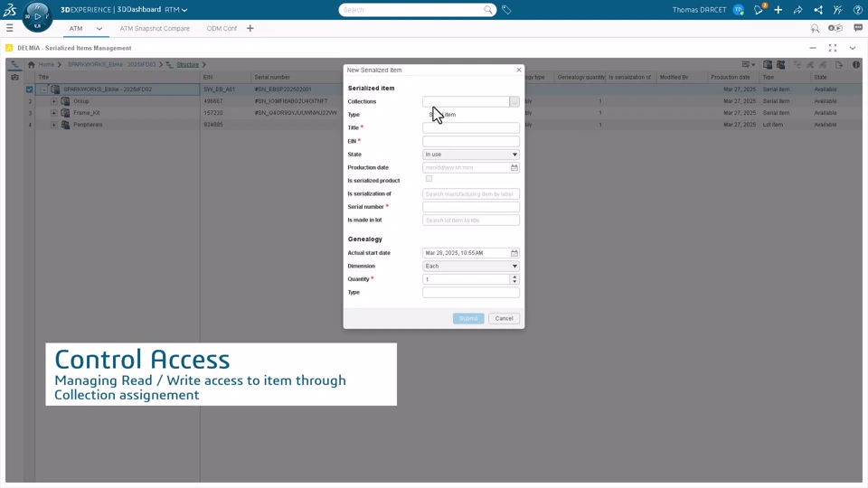This screenshot has height=488, width=868.
Task: Click the EIN input field
Action: (471, 141)
